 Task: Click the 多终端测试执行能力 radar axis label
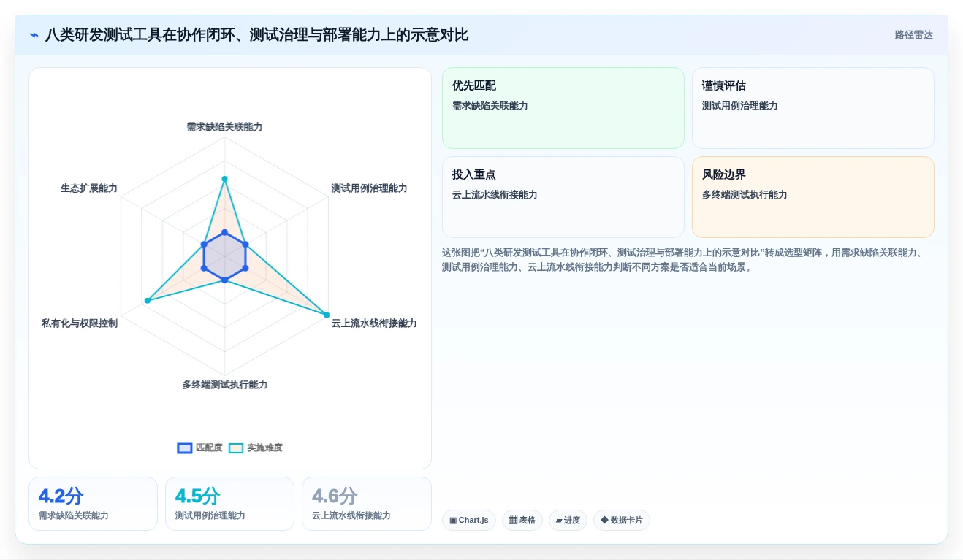224,385
